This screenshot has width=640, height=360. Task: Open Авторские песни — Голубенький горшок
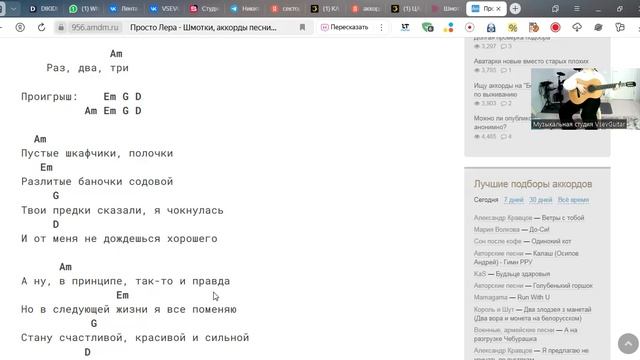533,286
